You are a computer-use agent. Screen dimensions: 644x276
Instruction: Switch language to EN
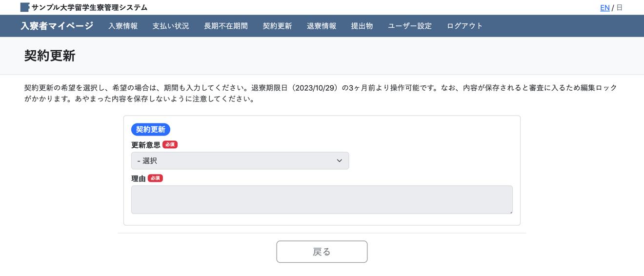click(x=604, y=8)
